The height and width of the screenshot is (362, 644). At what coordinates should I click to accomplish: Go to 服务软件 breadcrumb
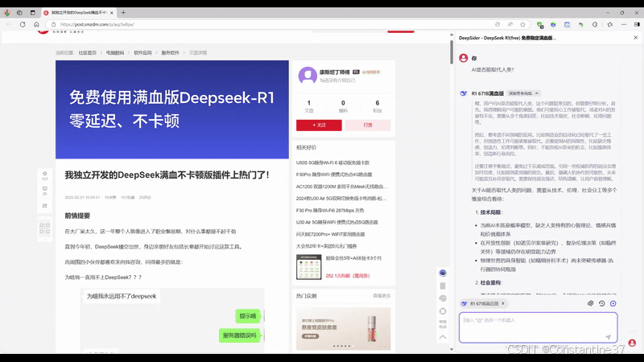170,52
